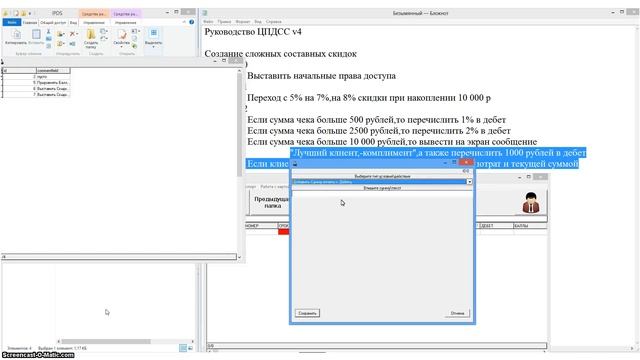
Task: Open the action type combo box arrow in dialog
Action: (x=469, y=182)
